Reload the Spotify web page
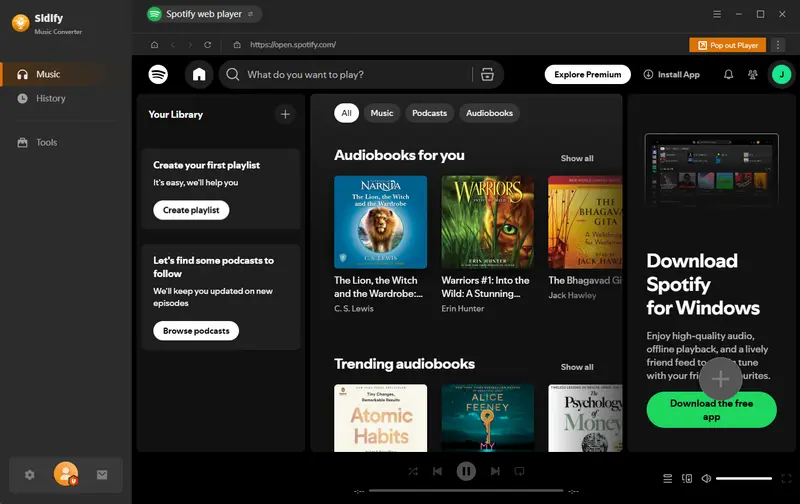 coord(208,45)
